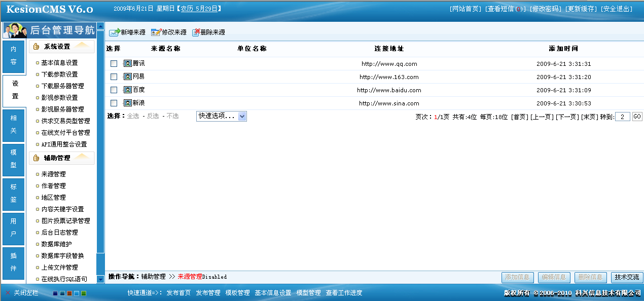Click the 新增来源 add source icon
Screen dimensions: 644x301
[x=114, y=32]
